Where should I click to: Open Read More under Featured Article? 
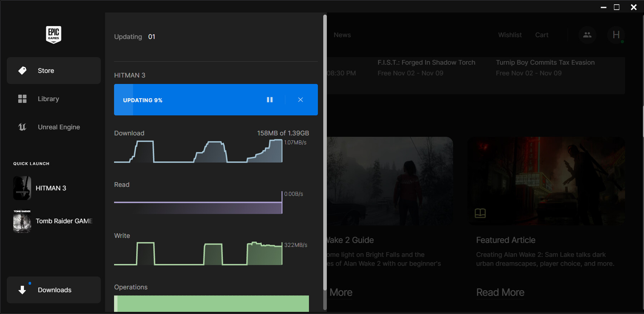click(500, 293)
